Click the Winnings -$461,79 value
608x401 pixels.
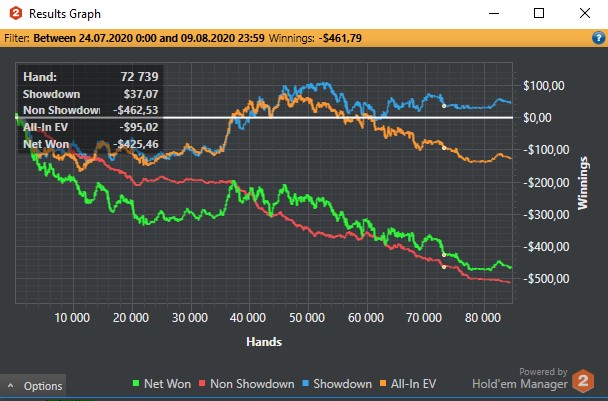pos(340,38)
